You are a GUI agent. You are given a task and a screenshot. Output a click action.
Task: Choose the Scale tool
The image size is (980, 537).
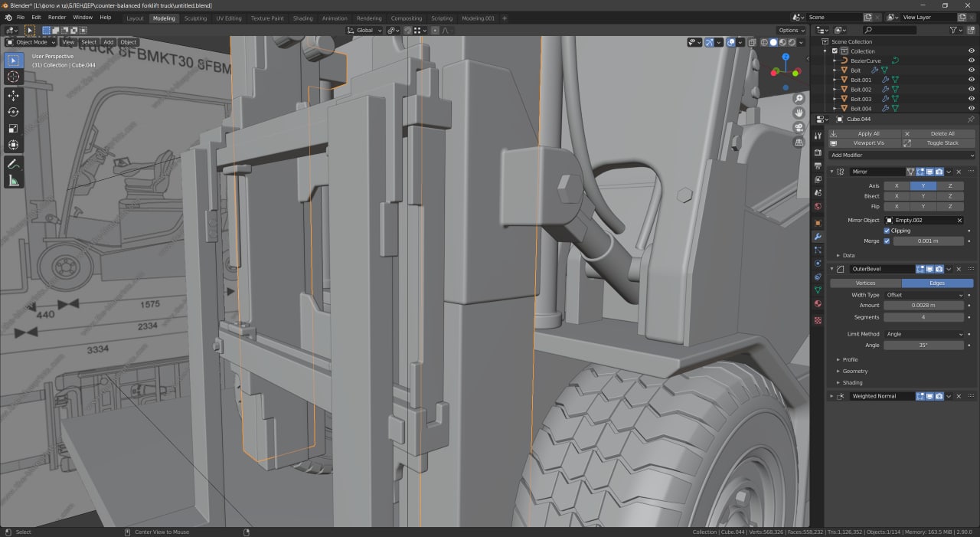pyautogui.click(x=14, y=129)
